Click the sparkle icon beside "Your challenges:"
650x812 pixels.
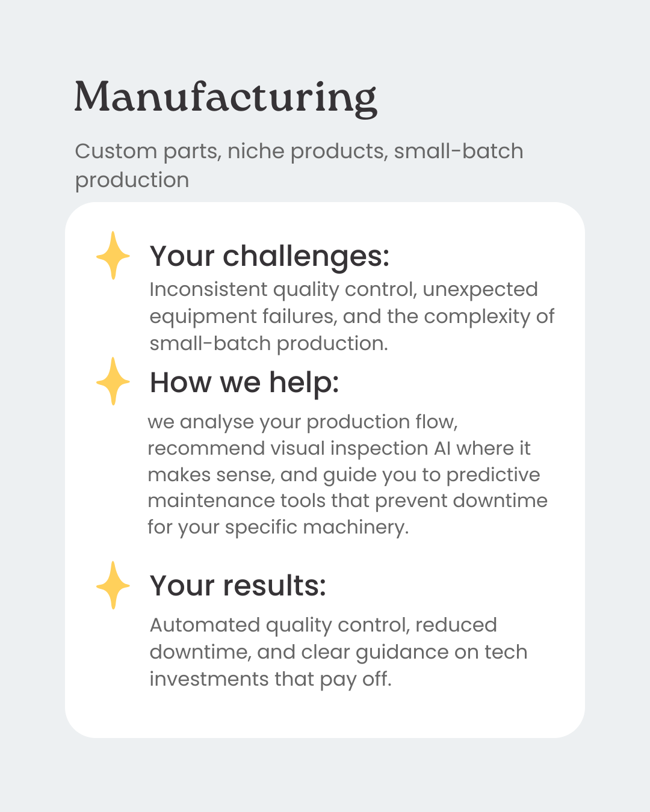[x=113, y=256]
